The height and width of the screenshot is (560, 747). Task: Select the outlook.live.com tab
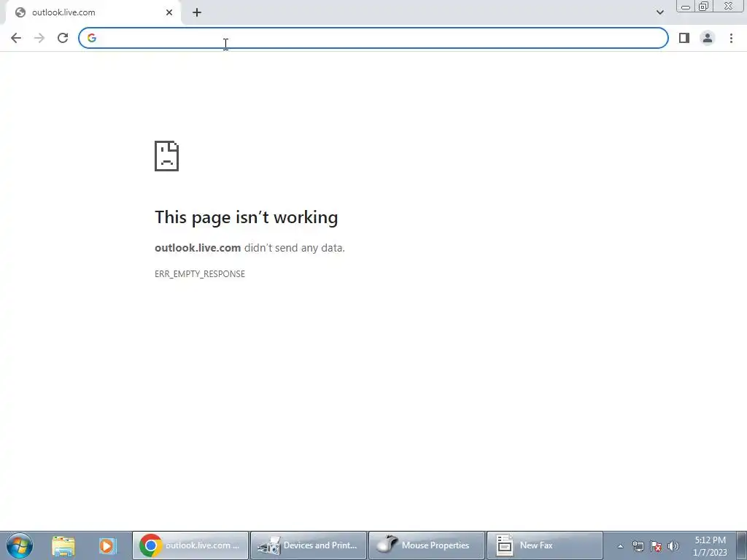click(93, 12)
